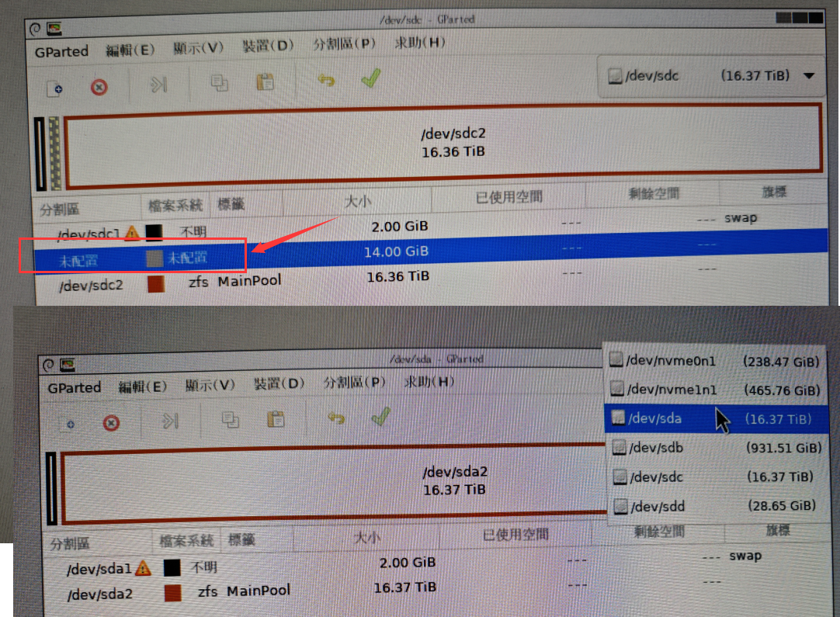This screenshot has width=840, height=617.
Task: Click window menu icon in bottom title bar
Action: pos(48,366)
